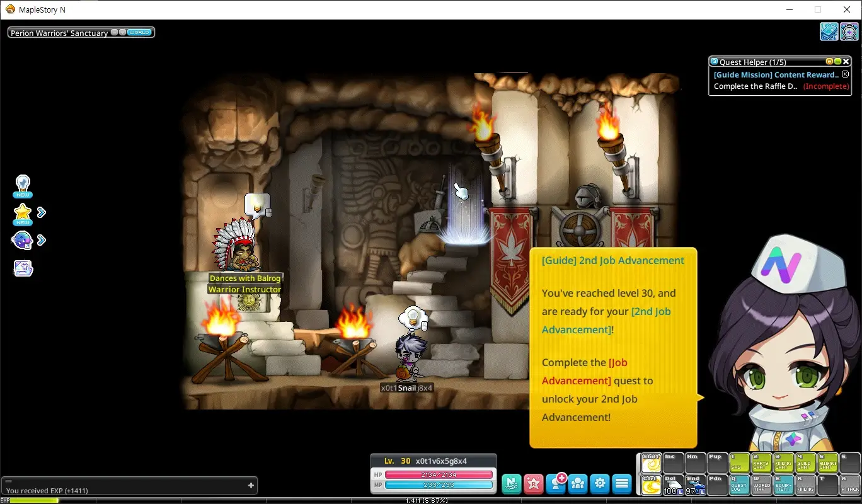Viewport: 862px width, 504px height.
Task: Click the green N shop icon
Action: [512, 483]
